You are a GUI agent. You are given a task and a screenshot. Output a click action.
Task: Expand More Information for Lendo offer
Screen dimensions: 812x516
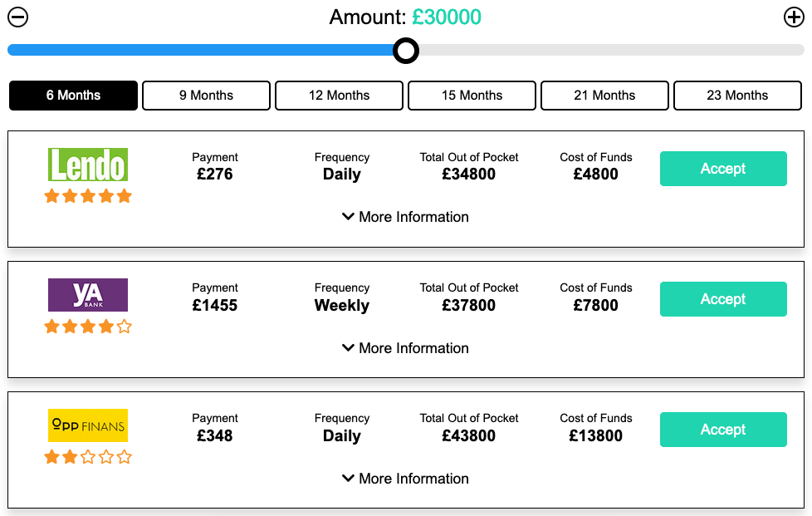coord(405,217)
